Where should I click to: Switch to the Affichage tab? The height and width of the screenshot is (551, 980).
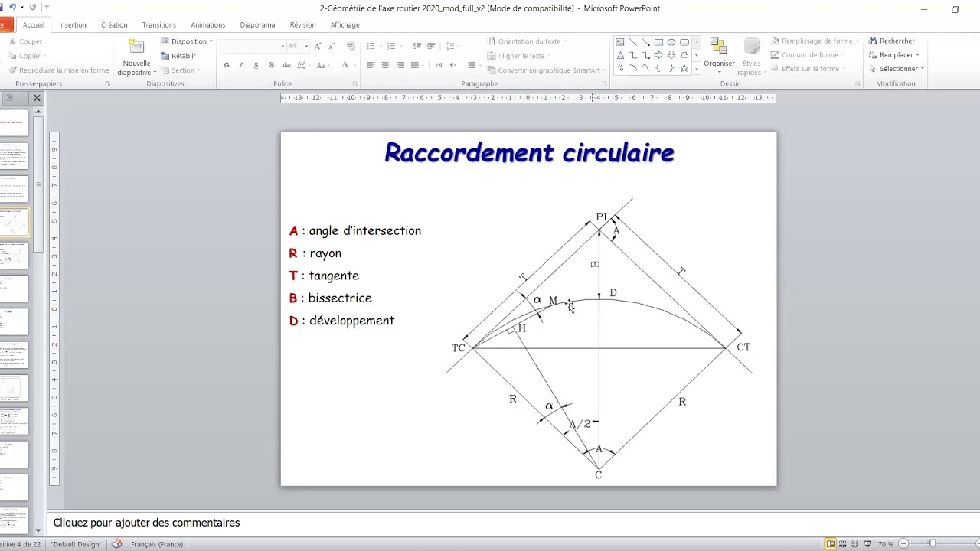tap(345, 24)
